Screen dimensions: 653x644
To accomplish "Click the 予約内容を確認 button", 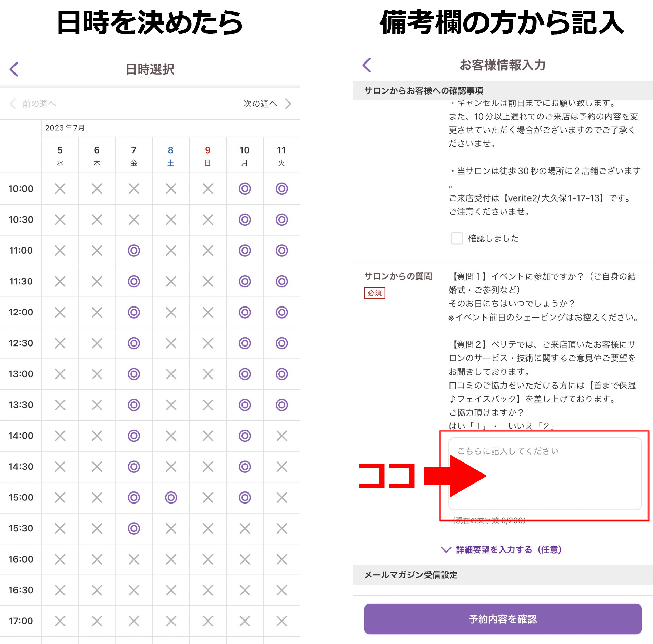I will [502, 619].
